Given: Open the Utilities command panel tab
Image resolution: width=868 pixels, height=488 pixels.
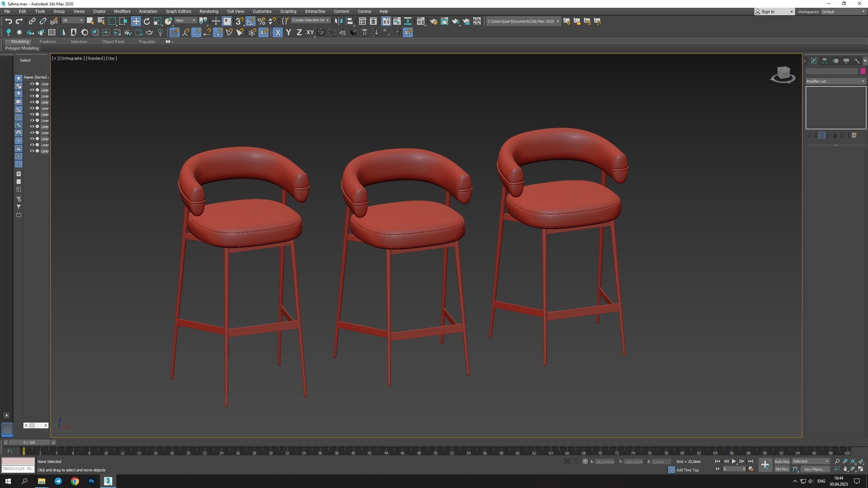Looking at the screenshot, I should pos(857,61).
